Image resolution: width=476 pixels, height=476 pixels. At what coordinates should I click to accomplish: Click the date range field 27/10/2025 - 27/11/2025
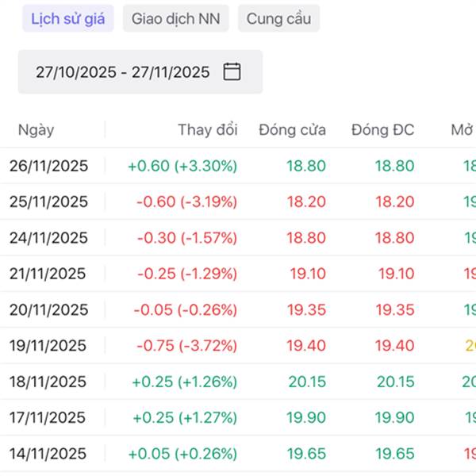point(123,72)
